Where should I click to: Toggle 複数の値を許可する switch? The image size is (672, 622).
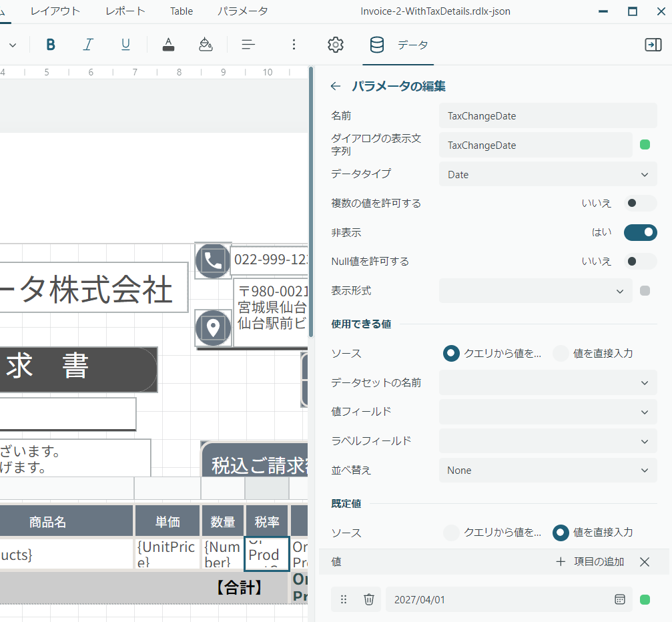point(640,203)
